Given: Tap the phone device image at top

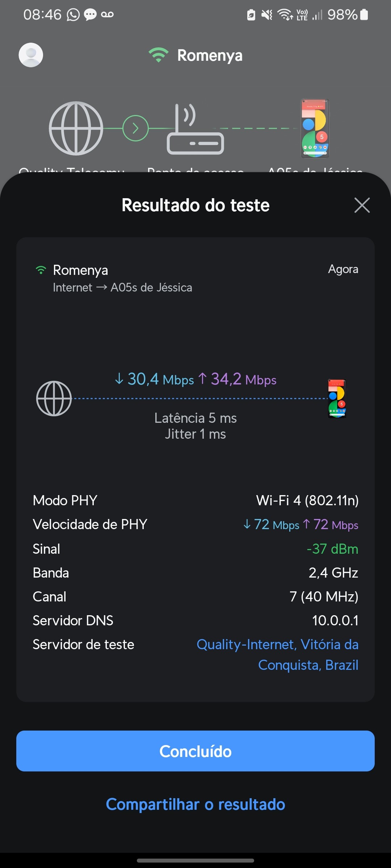Looking at the screenshot, I should [x=315, y=128].
